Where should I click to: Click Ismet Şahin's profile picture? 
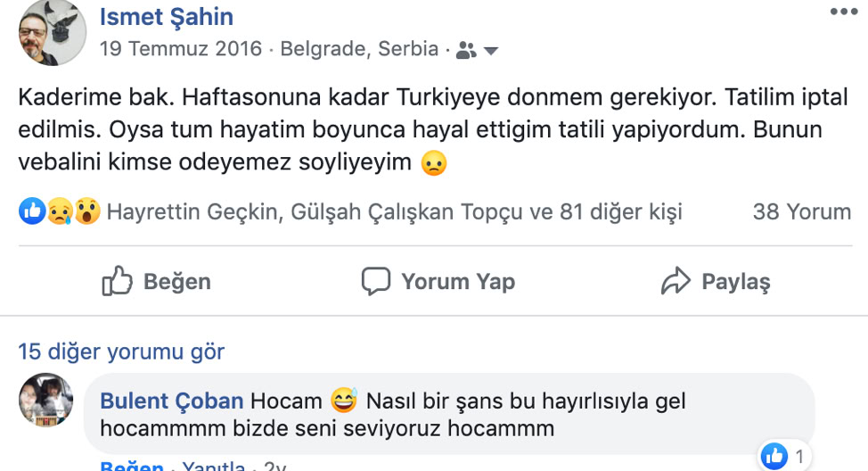coord(53,33)
